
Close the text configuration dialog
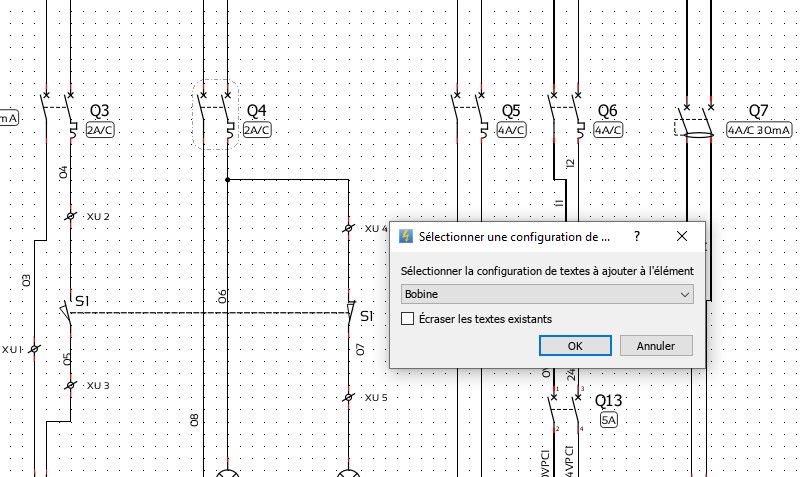point(681,237)
